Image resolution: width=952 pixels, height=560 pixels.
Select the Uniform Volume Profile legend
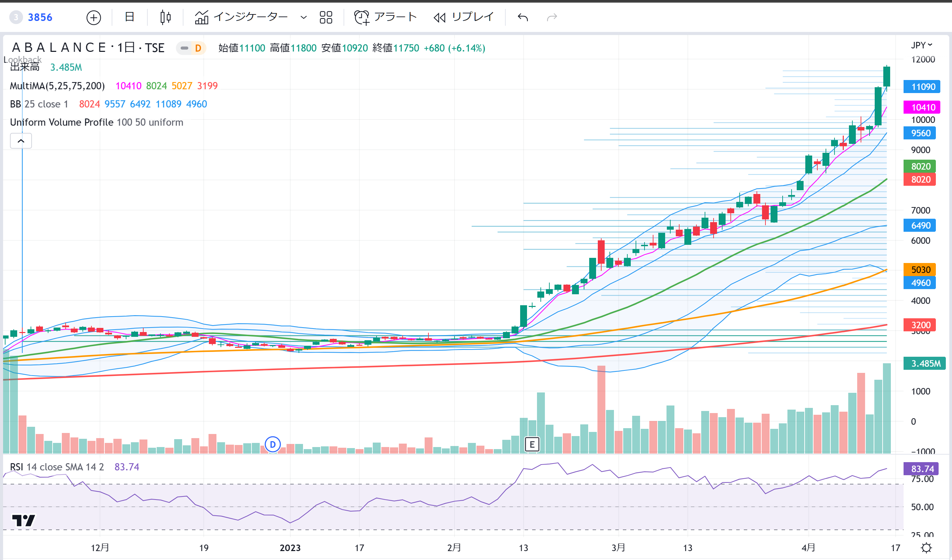tap(96, 122)
